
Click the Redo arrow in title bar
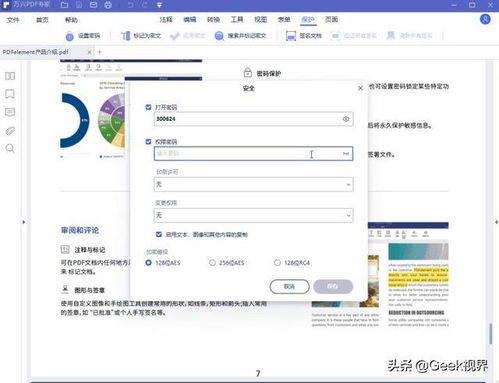(x=144, y=5)
